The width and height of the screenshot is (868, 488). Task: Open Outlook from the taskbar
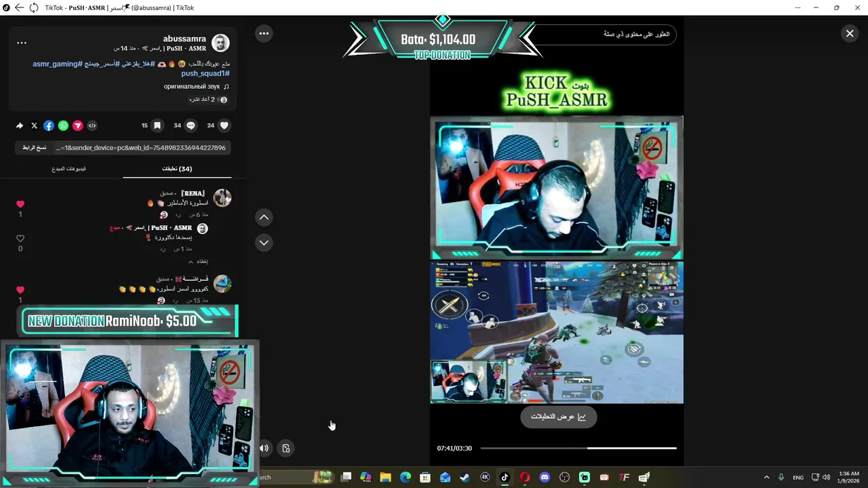click(445, 477)
